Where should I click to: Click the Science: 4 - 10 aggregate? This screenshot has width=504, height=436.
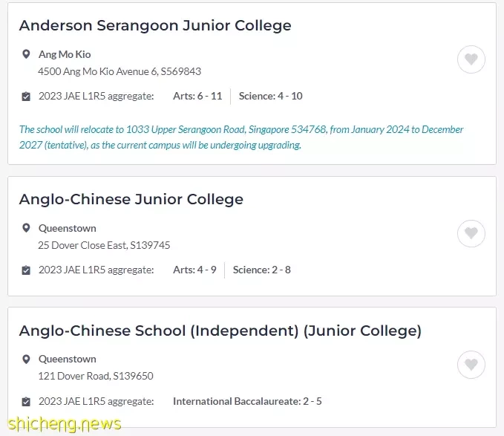click(x=271, y=96)
